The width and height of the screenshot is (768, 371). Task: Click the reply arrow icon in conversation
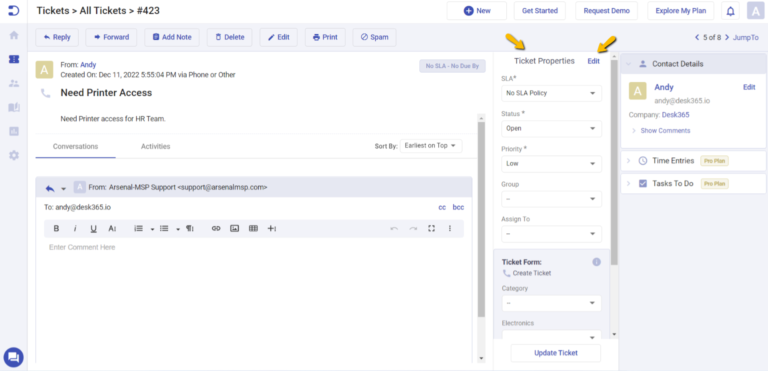[x=49, y=188]
